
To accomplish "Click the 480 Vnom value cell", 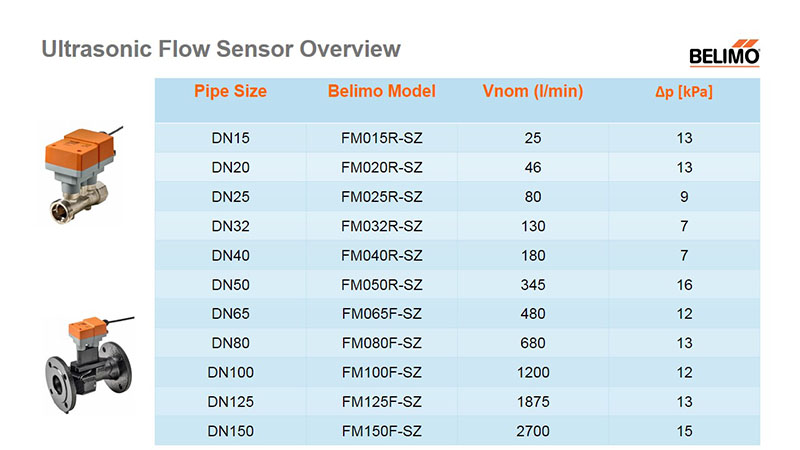I will (x=533, y=314).
